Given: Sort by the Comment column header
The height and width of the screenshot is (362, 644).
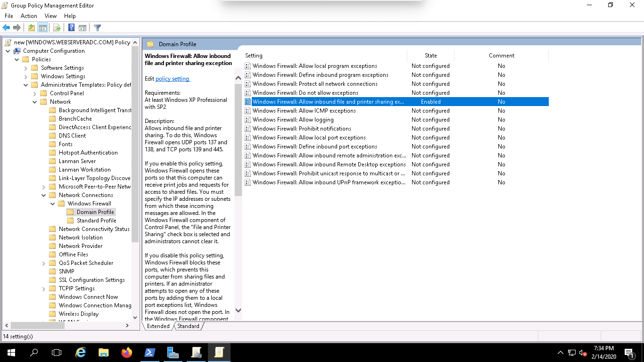Looking at the screenshot, I should (501, 56).
